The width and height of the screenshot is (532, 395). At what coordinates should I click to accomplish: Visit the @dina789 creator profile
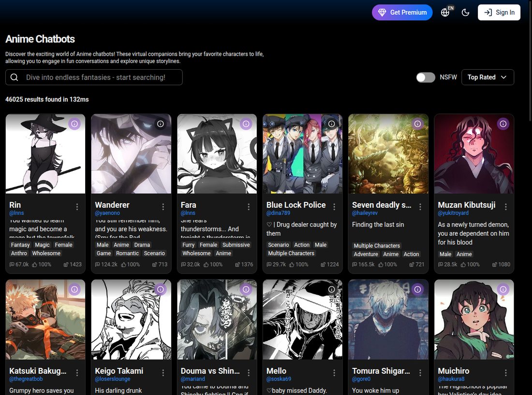tap(278, 213)
